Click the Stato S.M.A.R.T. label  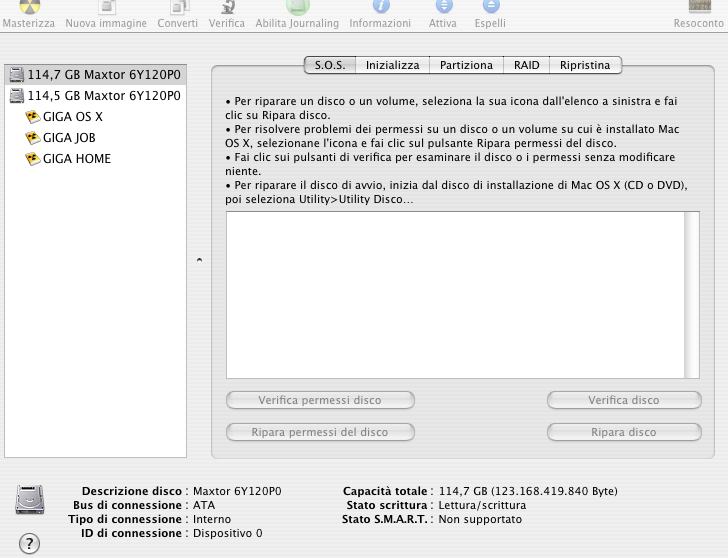(384, 519)
